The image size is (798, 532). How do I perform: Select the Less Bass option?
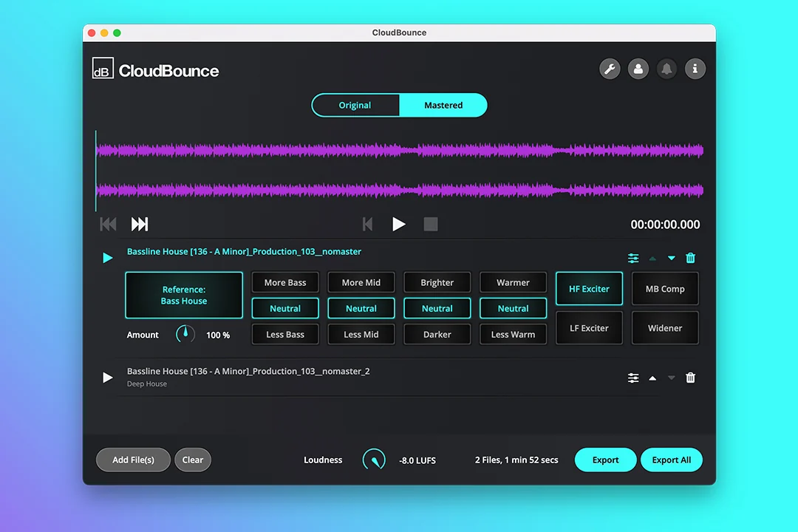click(x=285, y=334)
